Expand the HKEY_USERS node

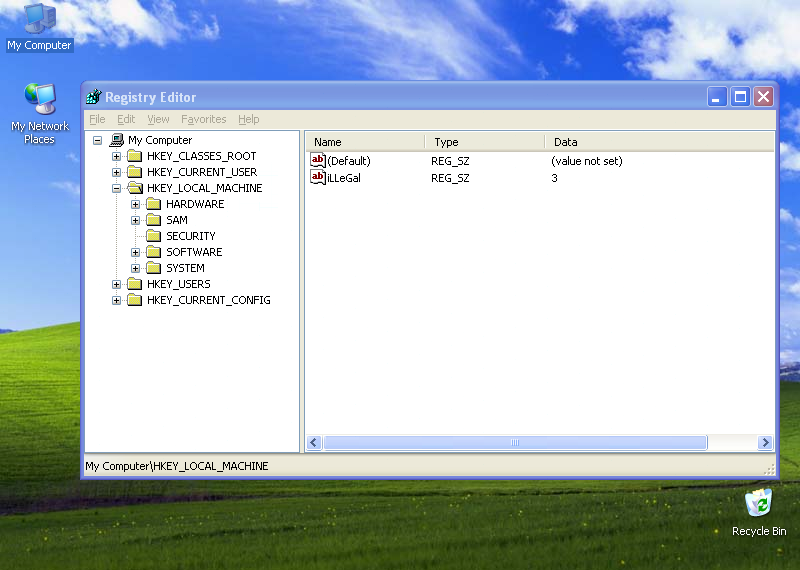pyautogui.click(x=116, y=284)
